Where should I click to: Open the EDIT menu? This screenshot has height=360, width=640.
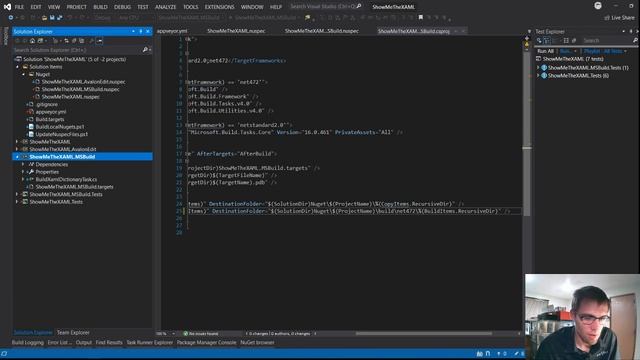36,7
